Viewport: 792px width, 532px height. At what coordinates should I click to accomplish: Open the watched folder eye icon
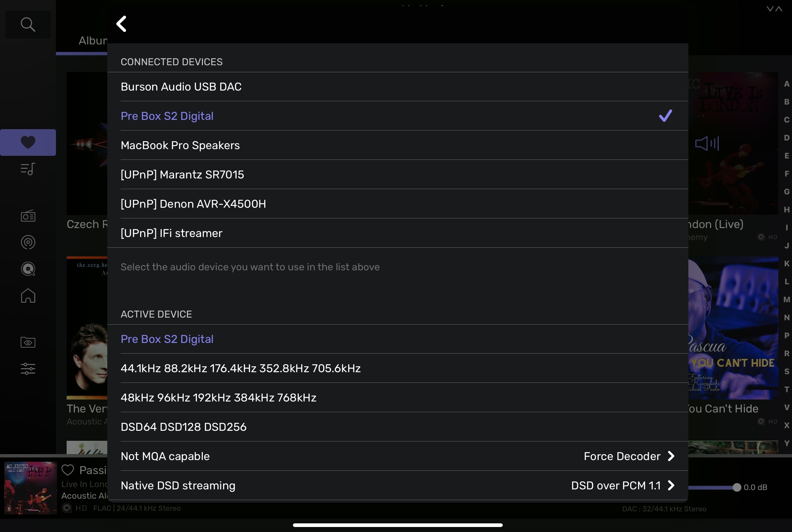coord(28,342)
